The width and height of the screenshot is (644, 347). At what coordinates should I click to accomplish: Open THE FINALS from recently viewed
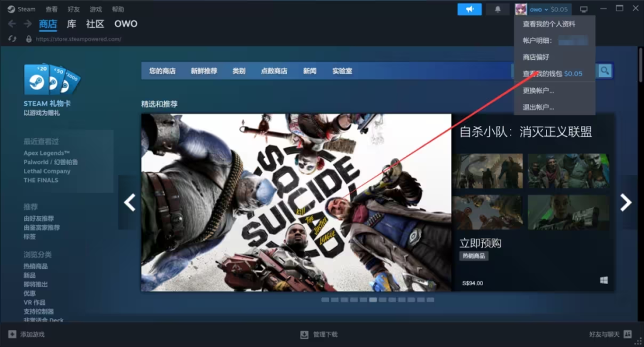[x=41, y=180]
